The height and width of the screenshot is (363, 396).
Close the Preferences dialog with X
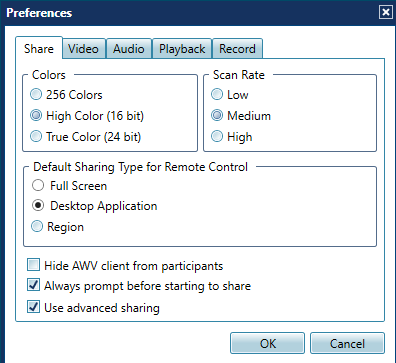(x=385, y=12)
